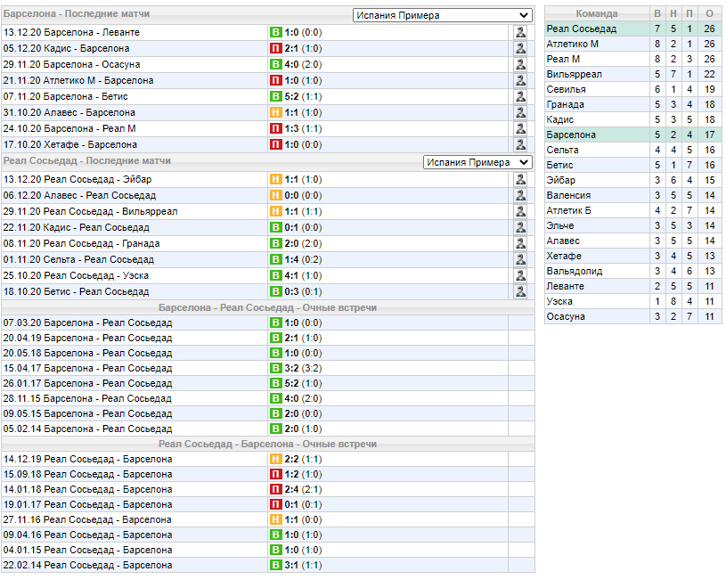Open the league dropdown in Реал Сосьедад's last matches header

pos(477,162)
